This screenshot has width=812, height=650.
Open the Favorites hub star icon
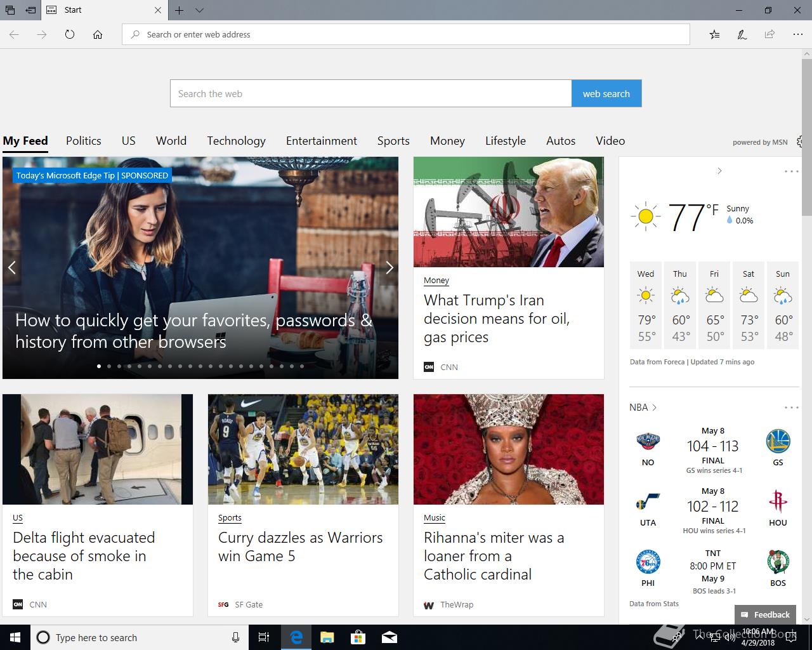pos(714,34)
